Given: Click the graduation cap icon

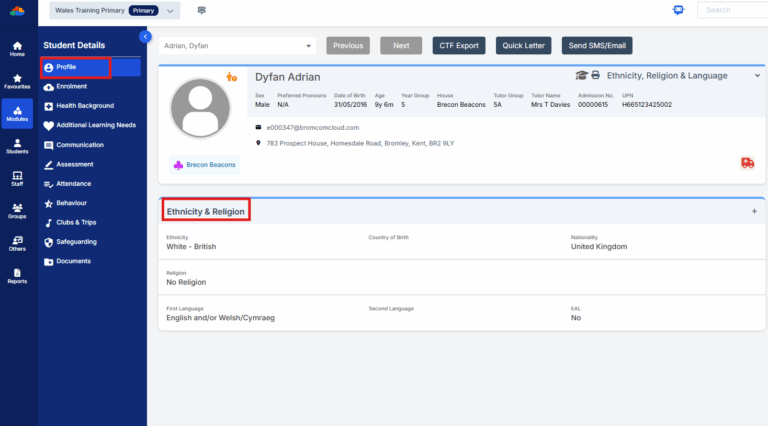Looking at the screenshot, I should coord(581,76).
